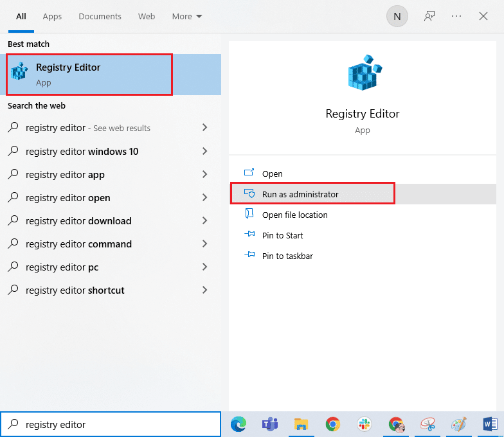Click the 'registry editor open' suggestion text
Viewport: 504px width, 437px height.
[x=68, y=198]
